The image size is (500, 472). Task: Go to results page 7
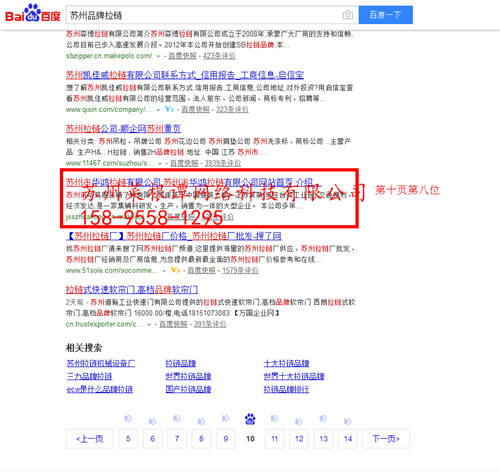(x=177, y=439)
